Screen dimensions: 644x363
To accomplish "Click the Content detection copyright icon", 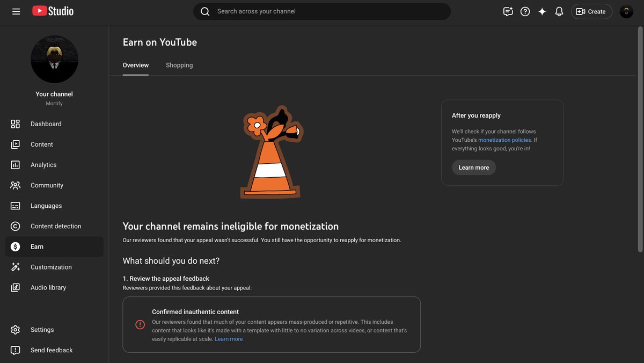I will pyautogui.click(x=16, y=226).
